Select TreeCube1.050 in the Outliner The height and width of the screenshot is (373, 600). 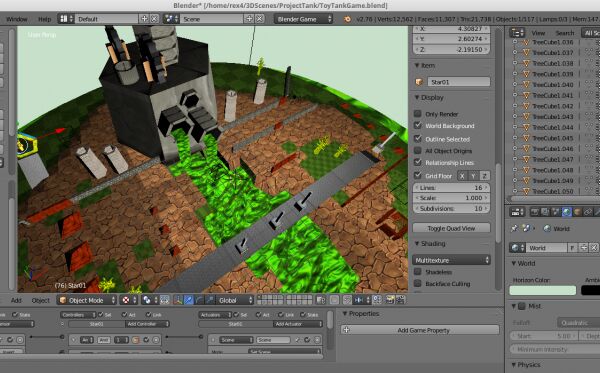pos(553,191)
